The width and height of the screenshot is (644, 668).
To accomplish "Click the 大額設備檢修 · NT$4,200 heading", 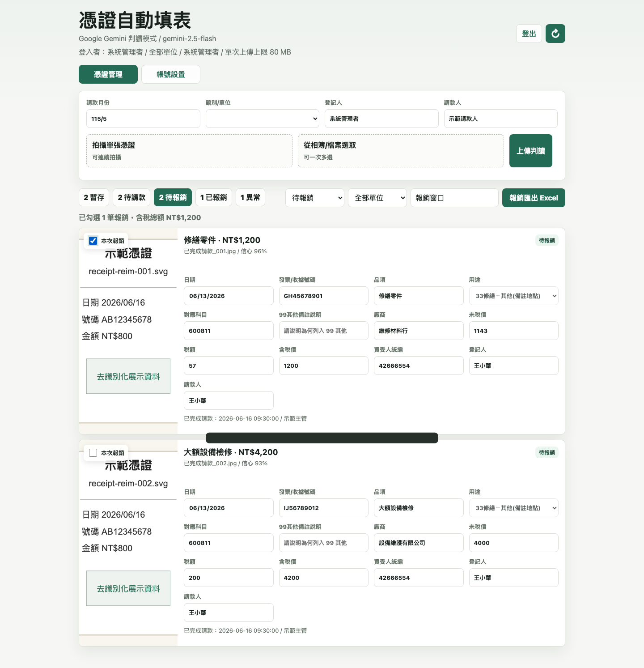I will pos(231,452).
